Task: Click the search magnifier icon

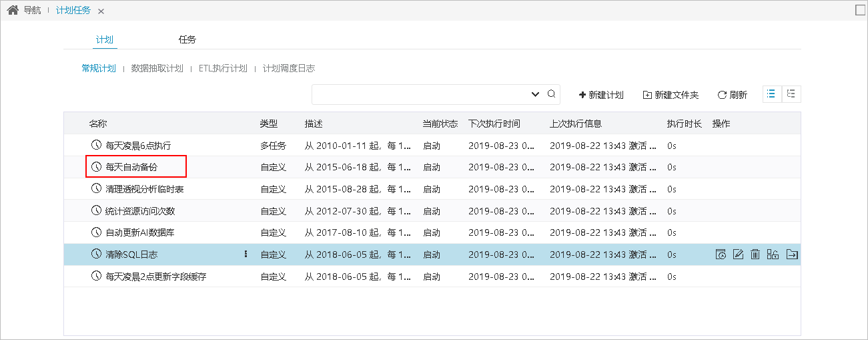Action: click(551, 94)
